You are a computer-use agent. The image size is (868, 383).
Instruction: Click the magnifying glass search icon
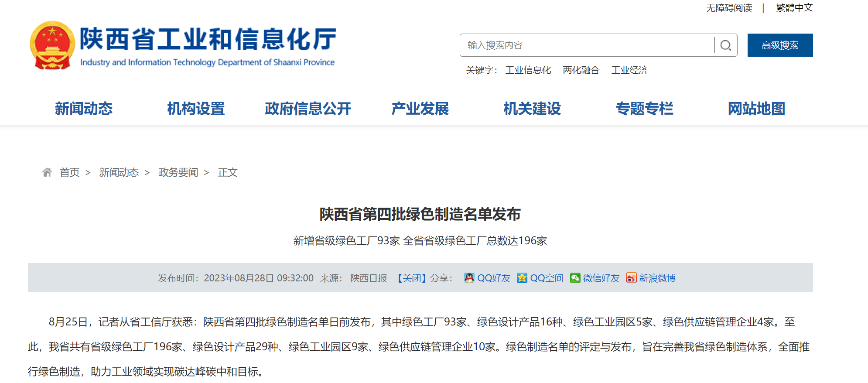click(x=726, y=45)
